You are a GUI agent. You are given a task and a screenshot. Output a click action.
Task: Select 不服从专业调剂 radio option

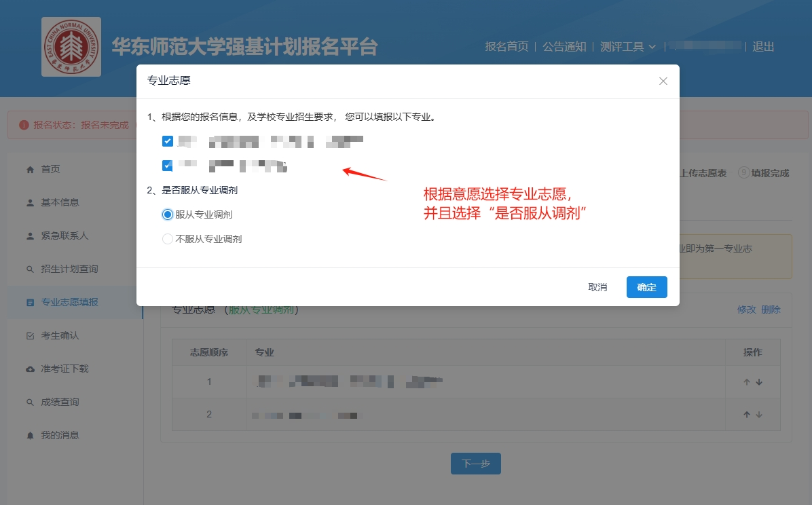[168, 239]
